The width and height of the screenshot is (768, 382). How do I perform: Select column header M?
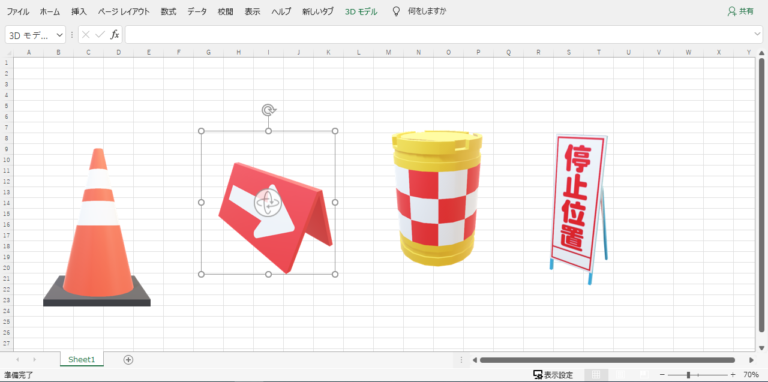[388, 52]
